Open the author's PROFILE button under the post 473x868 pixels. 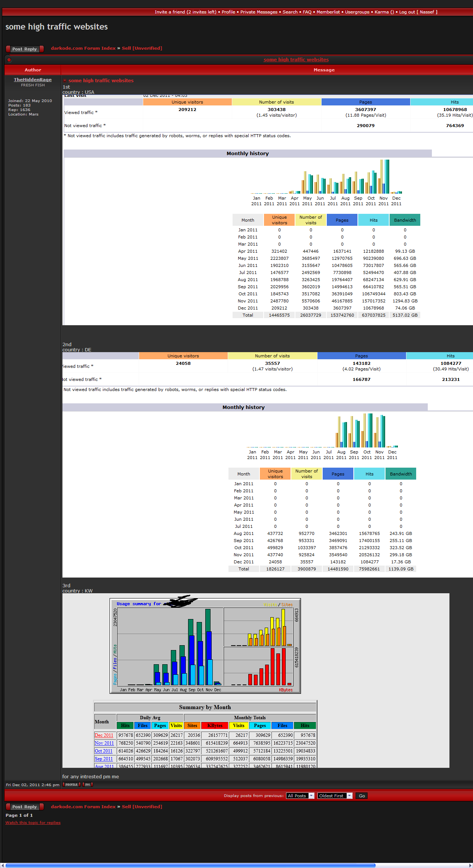point(71,785)
